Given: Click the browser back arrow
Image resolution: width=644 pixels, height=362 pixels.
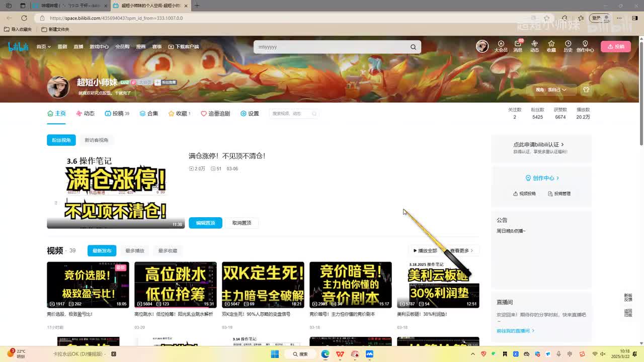Looking at the screenshot, I should (9, 18).
